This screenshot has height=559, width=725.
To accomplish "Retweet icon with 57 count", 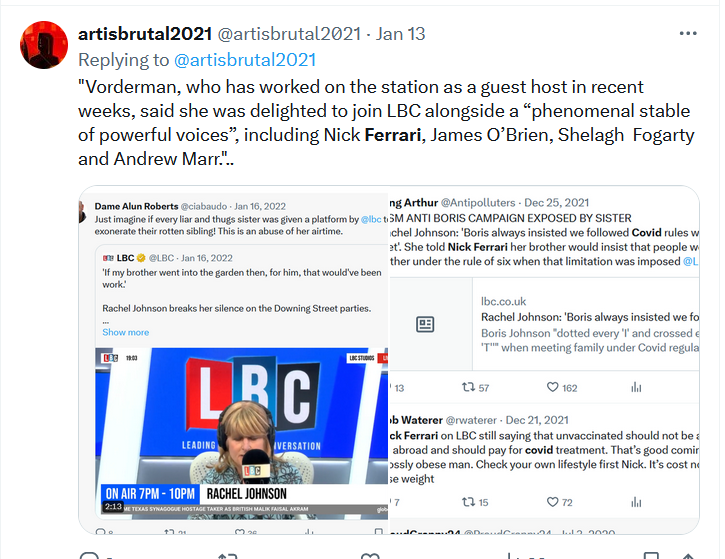I will click(x=468, y=387).
